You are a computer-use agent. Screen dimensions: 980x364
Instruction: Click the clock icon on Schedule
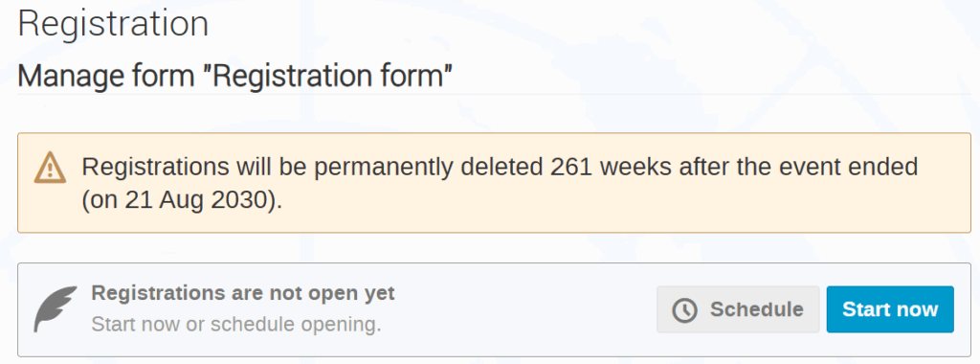coord(684,309)
